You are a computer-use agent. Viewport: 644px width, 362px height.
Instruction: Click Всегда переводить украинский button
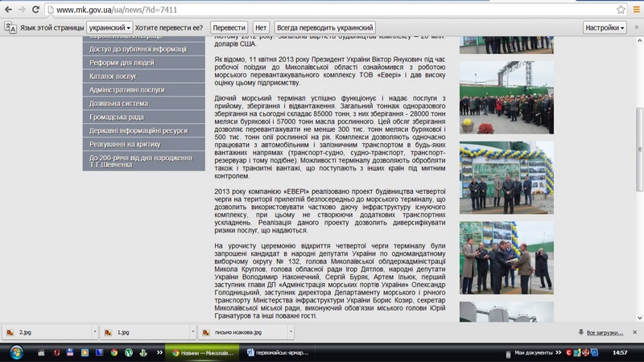324,27
